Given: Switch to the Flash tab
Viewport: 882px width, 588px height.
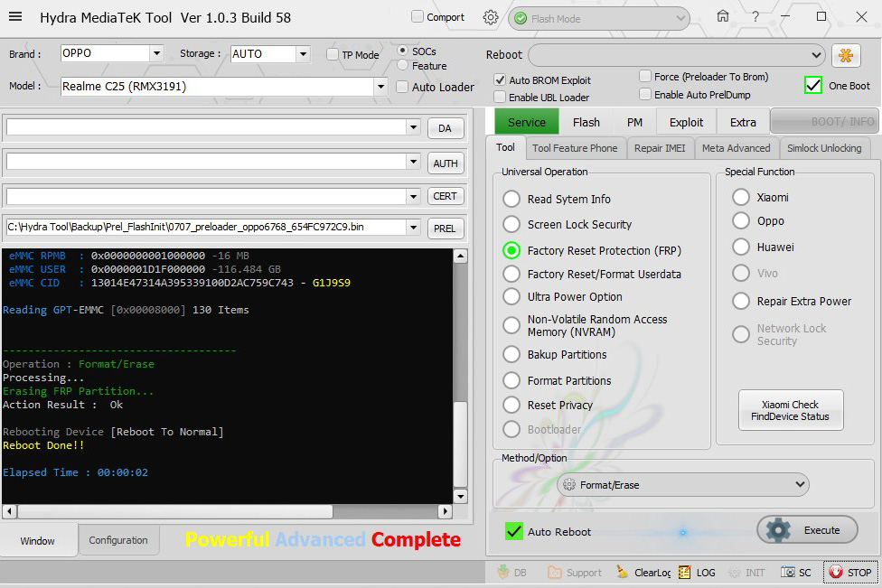Looking at the screenshot, I should point(586,122).
